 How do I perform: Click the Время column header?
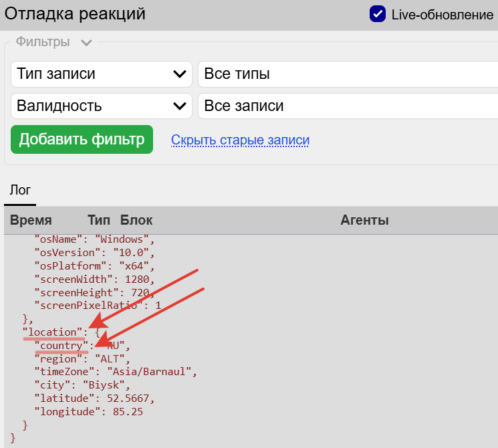click(x=31, y=220)
